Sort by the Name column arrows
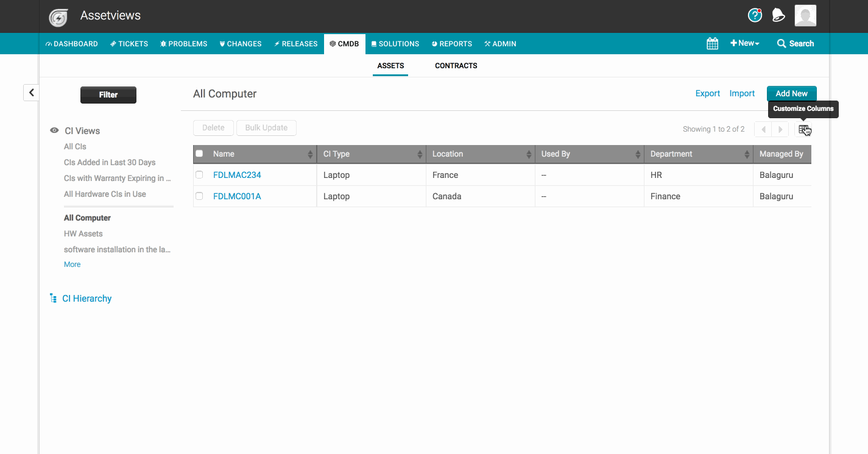 (310, 155)
